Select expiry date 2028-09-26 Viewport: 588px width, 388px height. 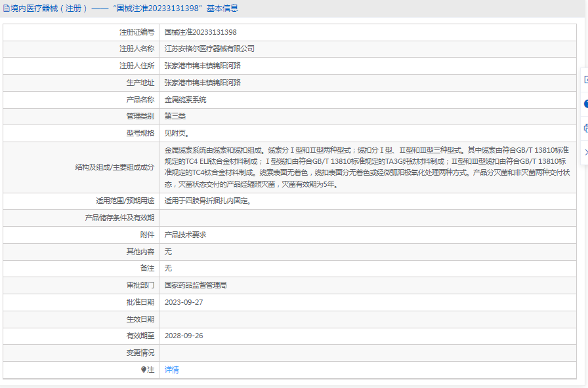[184, 336]
